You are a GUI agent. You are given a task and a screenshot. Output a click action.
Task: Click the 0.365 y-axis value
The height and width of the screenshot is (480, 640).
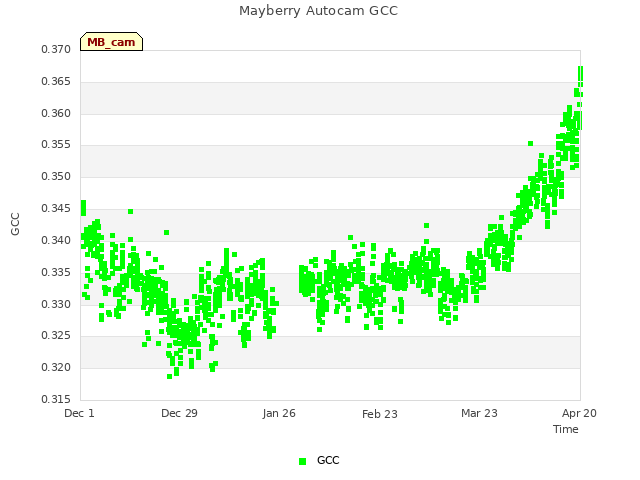(x=56, y=82)
